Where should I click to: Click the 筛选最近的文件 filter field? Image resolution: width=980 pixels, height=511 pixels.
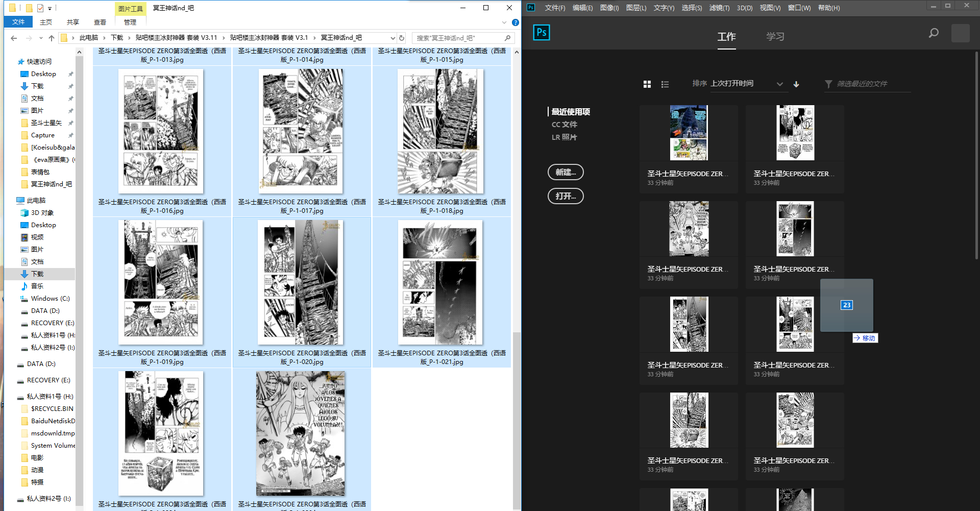pyautogui.click(x=873, y=84)
